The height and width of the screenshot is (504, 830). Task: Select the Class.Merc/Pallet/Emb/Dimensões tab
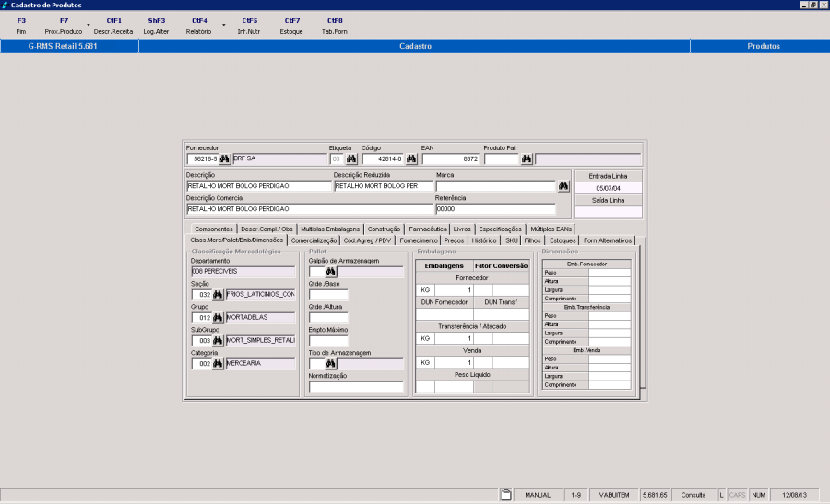[237, 240]
